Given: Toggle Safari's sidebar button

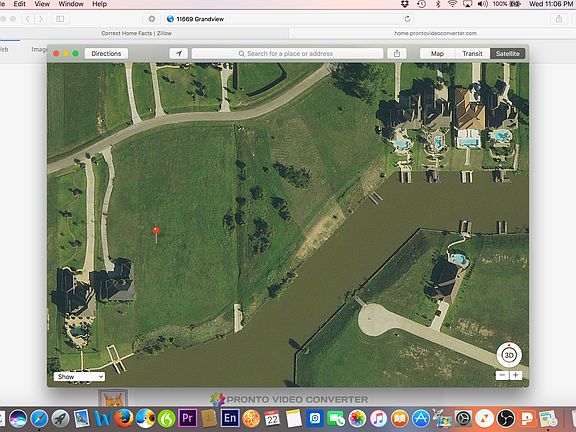Looking at the screenshot, I should pyautogui.click(x=60, y=19).
